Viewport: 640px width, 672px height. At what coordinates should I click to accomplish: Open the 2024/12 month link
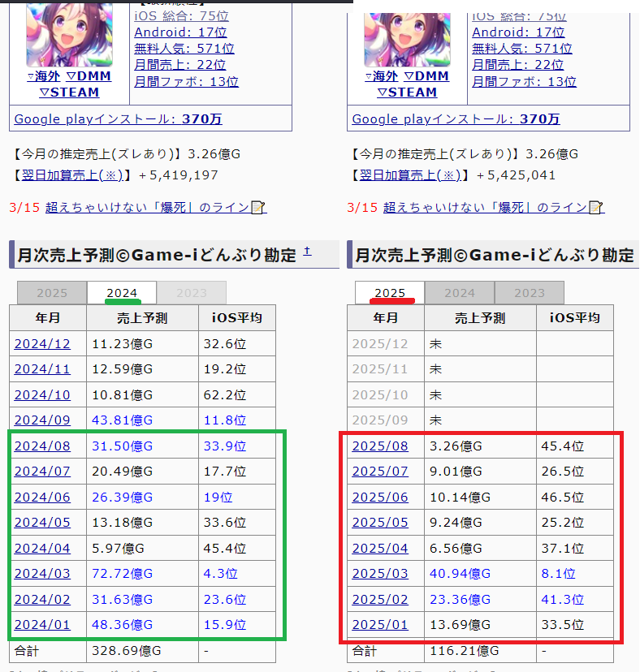42,344
